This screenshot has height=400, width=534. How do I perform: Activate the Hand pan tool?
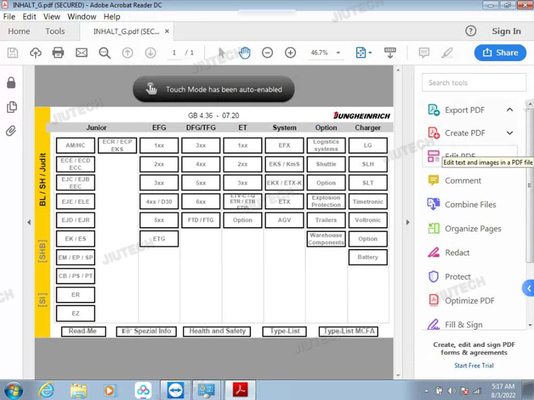[x=245, y=53]
